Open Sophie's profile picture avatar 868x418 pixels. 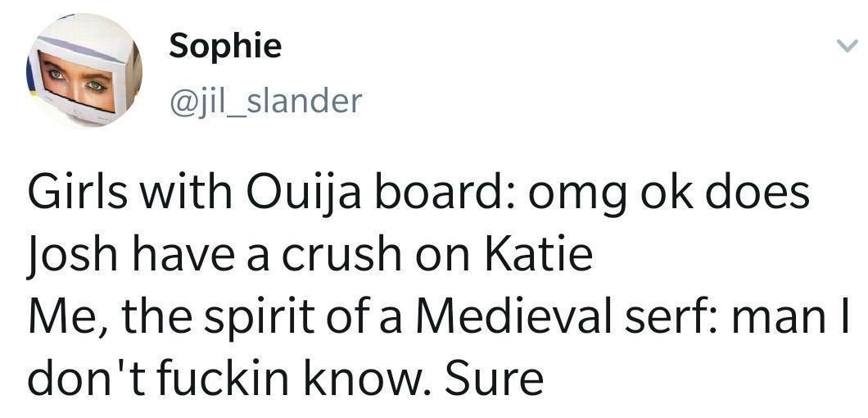click(84, 70)
